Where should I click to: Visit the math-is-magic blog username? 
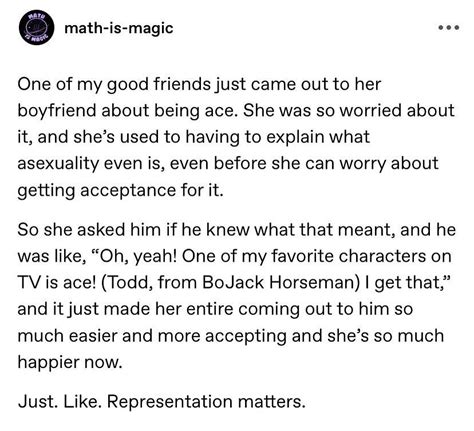point(119,28)
